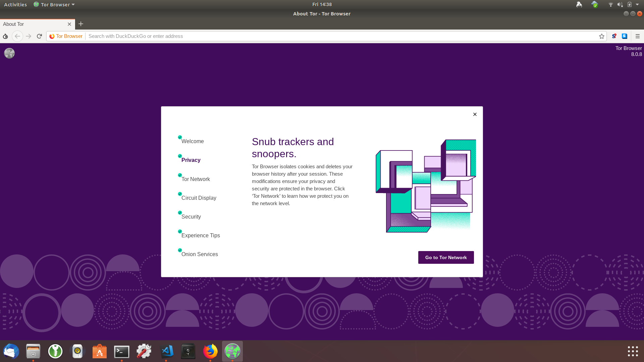This screenshot has height=362, width=644.
Task: Click the onboarding globe icon on page
Action: 9,53
